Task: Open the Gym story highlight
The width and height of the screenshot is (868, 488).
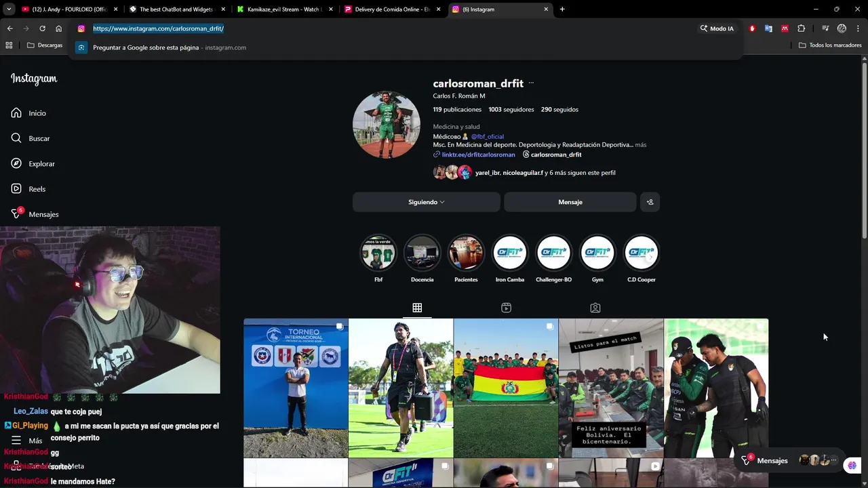Action: pos(597,258)
